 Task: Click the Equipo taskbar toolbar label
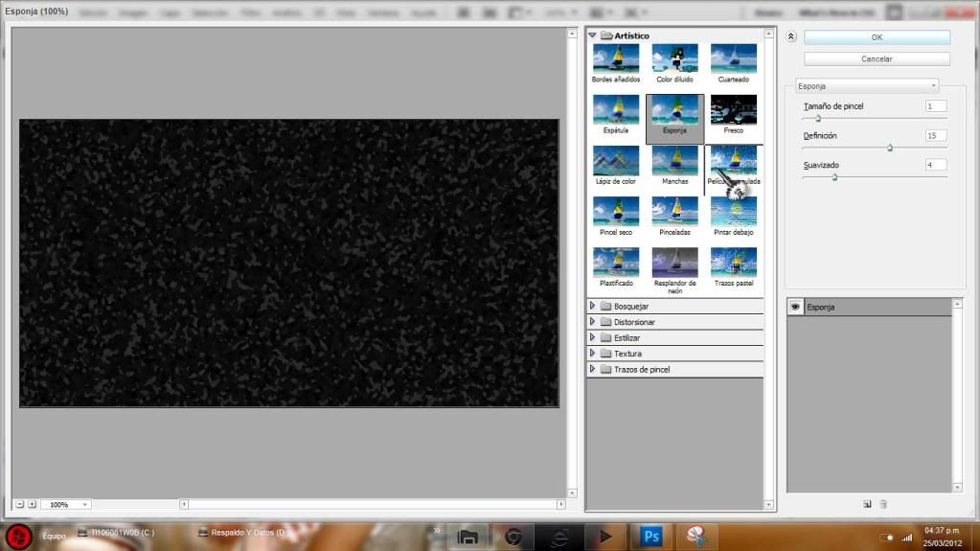pyautogui.click(x=54, y=536)
